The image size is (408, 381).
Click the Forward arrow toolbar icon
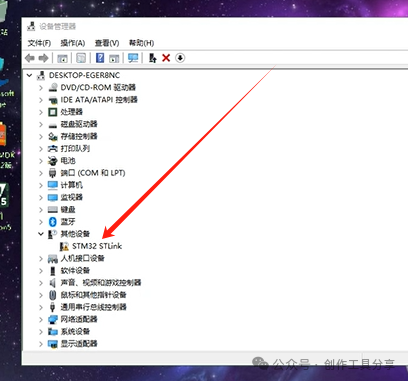43,58
